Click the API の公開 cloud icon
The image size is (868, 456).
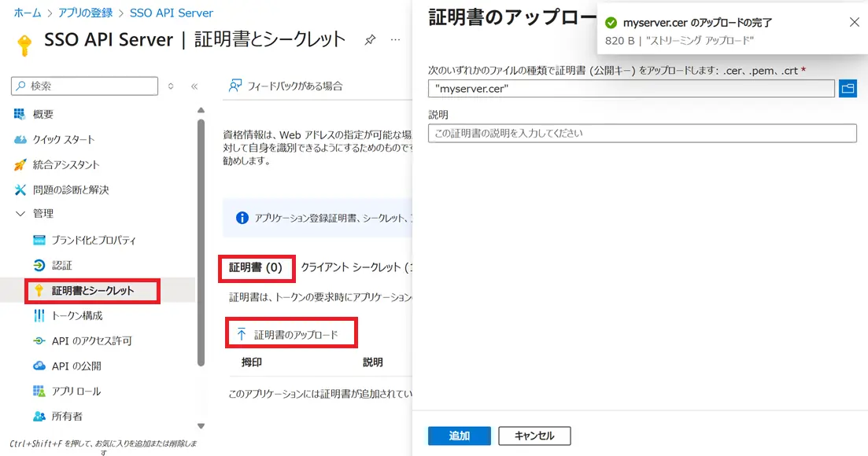[x=39, y=366]
